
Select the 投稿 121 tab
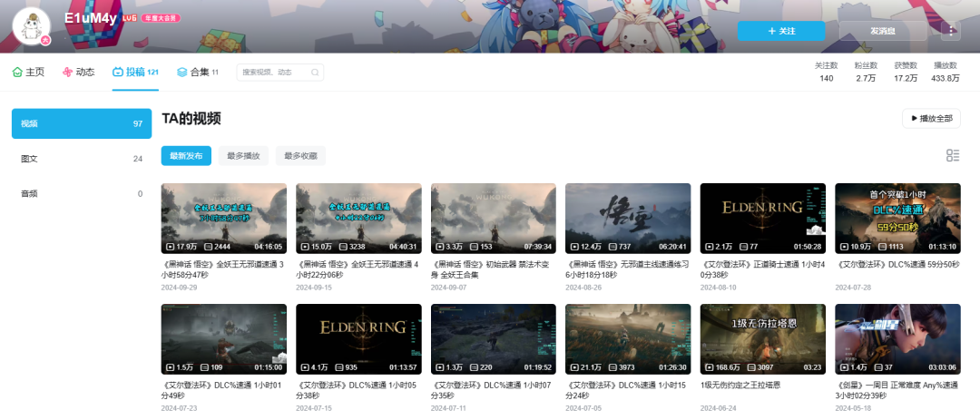(135, 72)
